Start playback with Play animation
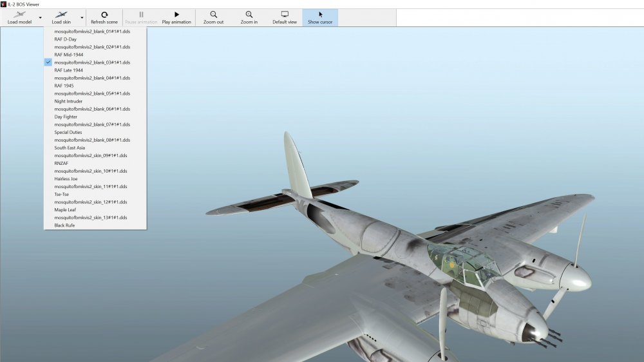Screen dimensions: 644x362 click(x=176, y=14)
